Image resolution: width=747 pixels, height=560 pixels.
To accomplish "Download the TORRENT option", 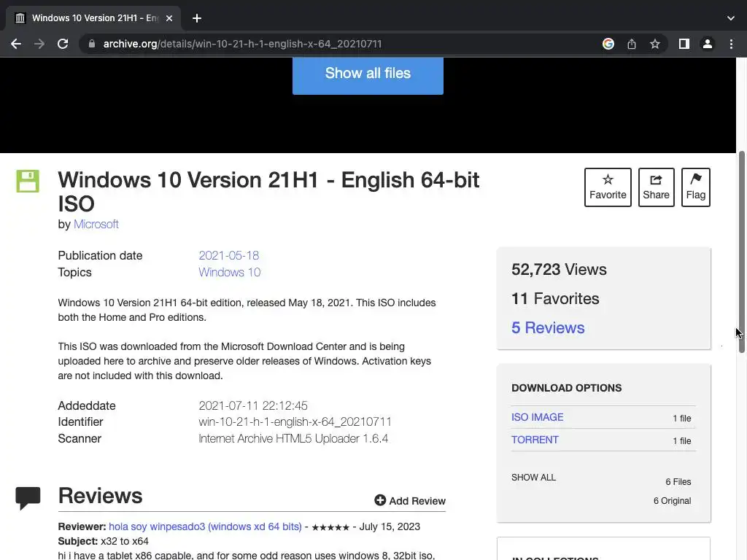I will tap(535, 440).
